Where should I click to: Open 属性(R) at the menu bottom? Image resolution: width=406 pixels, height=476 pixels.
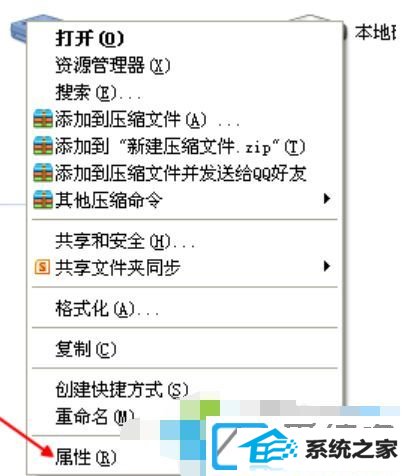pyautogui.click(x=86, y=457)
